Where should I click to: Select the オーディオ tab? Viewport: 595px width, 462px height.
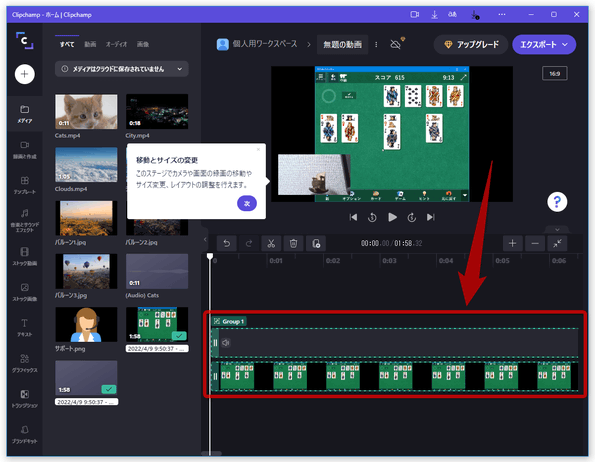point(116,44)
